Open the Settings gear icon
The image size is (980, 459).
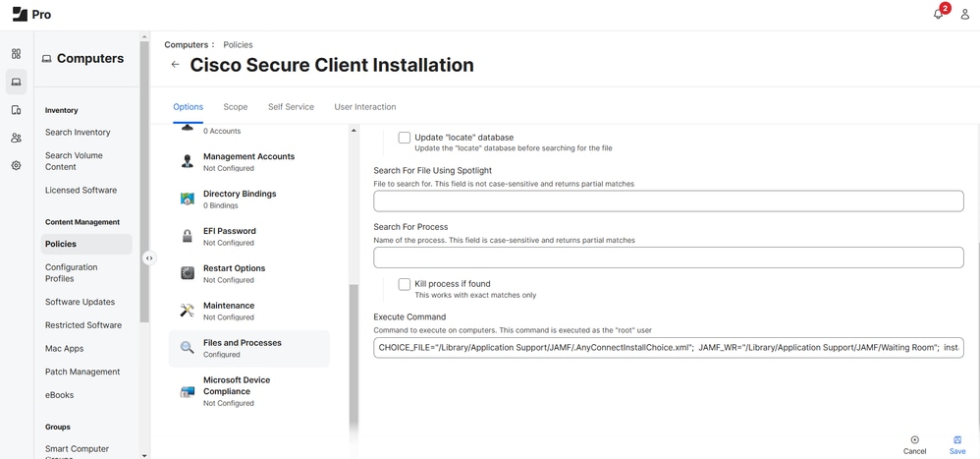coord(16,166)
